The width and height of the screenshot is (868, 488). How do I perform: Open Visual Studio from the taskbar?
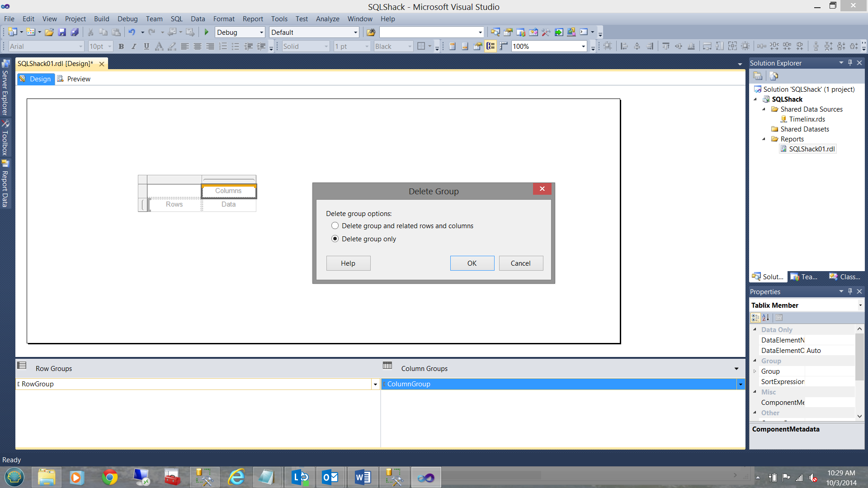[x=426, y=477]
